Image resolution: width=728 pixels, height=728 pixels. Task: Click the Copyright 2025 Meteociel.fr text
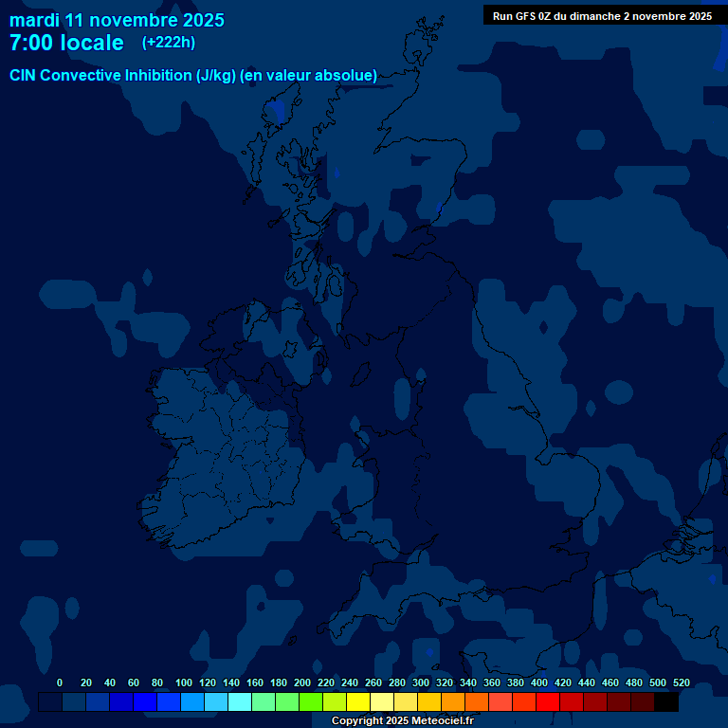[402, 721]
